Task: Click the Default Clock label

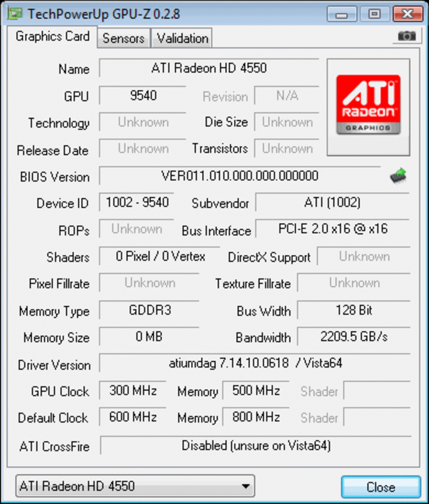Action: [x=53, y=418]
